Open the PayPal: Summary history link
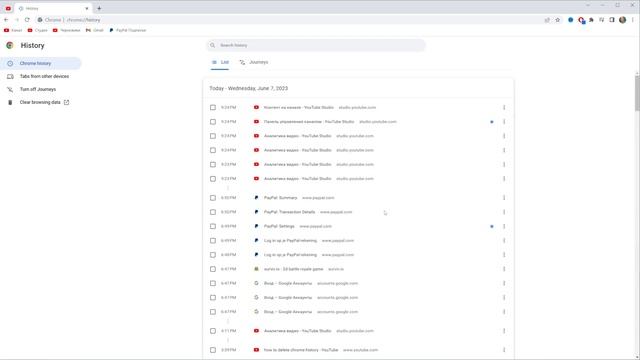The height and width of the screenshot is (360, 640). coord(280,198)
